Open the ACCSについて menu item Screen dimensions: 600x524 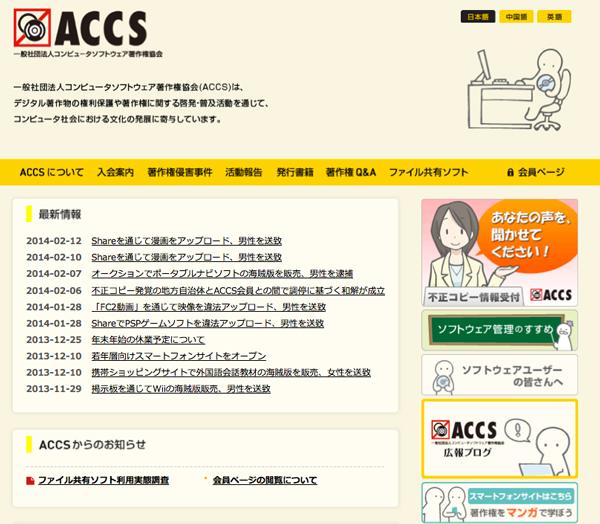[x=52, y=172]
